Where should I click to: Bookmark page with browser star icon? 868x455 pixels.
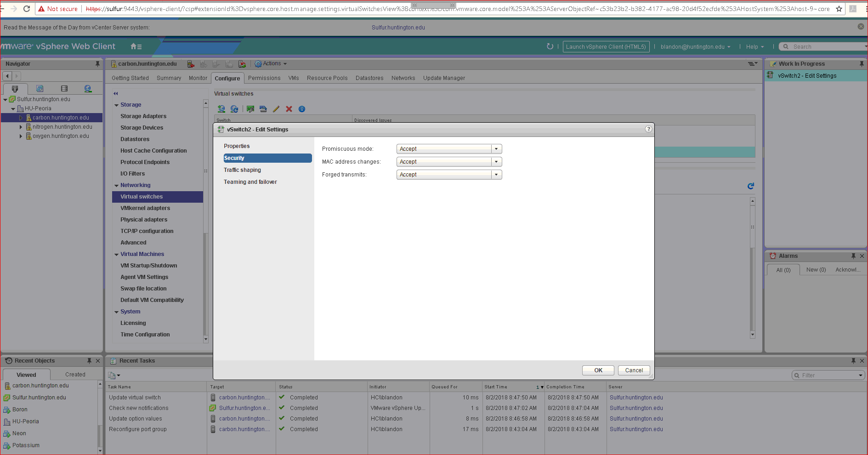pyautogui.click(x=839, y=9)
